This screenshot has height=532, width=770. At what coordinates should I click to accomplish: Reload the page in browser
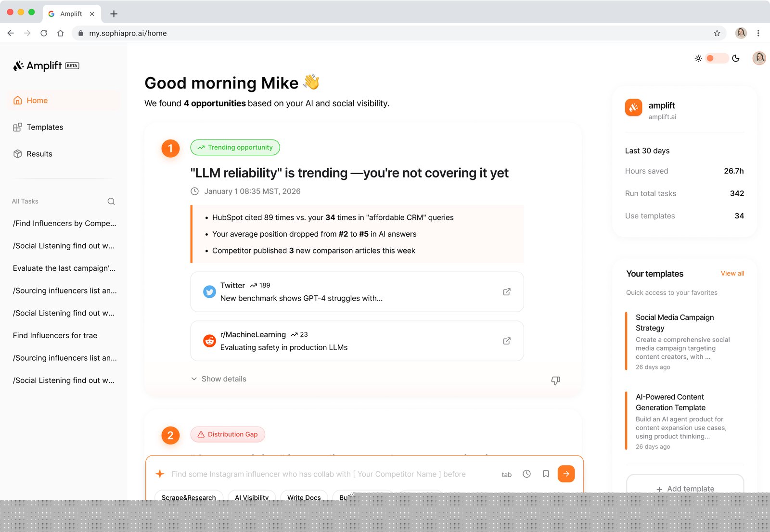[x=44, y=33]
